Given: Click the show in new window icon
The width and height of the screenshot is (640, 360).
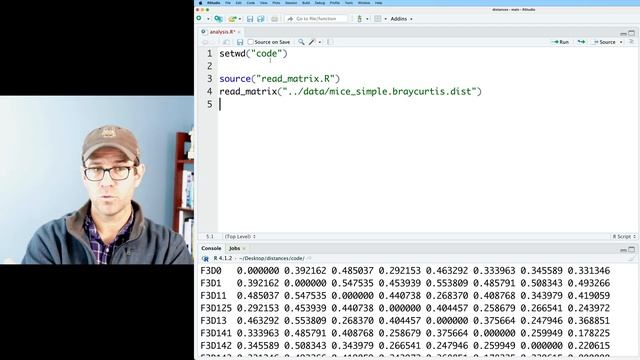Looking at the screenshot, I should pyautogui.click(x=226, y=42).
